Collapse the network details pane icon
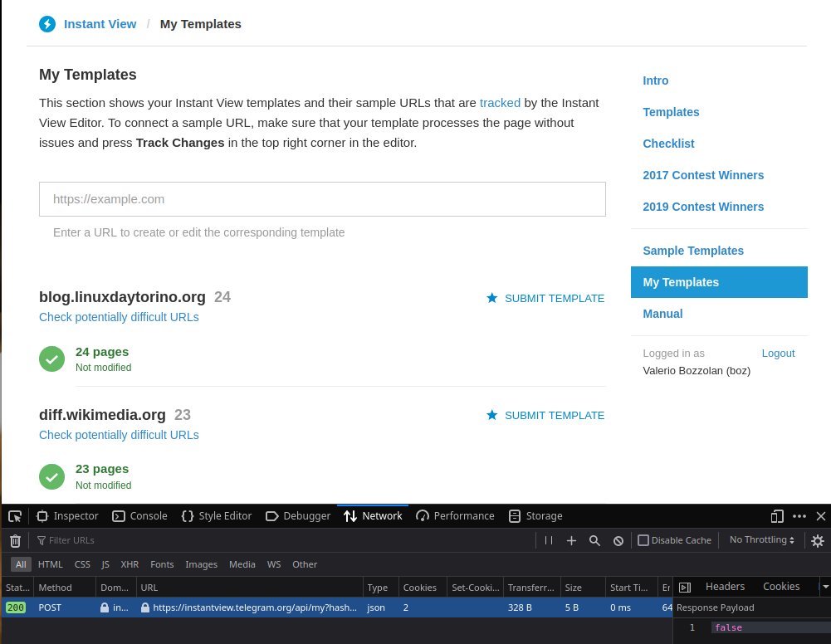This screenshot has width=831, height=644. (x=685, y=588)
